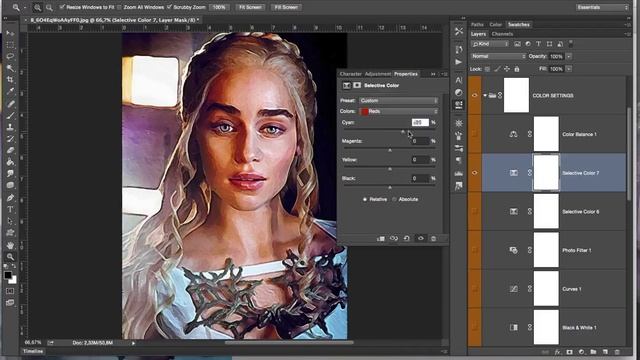
Task: Select the Eraser tool
Action: (11, 151)
